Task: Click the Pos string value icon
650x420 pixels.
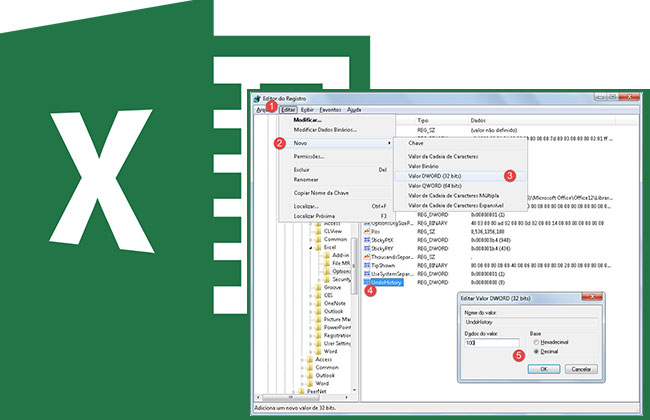Action: (367, 231)
